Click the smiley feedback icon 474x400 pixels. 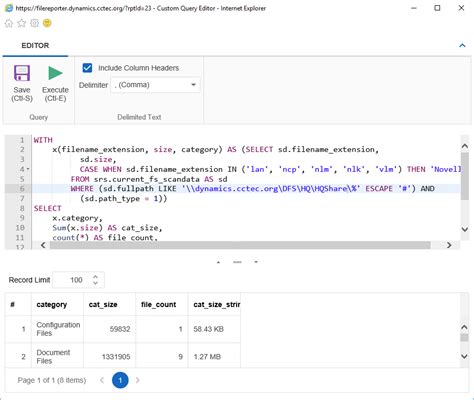tap(47, 23)
